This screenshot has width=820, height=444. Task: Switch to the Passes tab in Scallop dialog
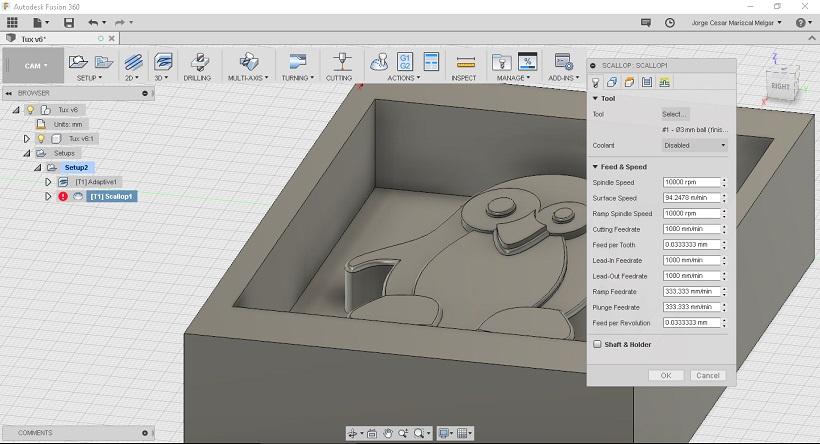(647, 82)
